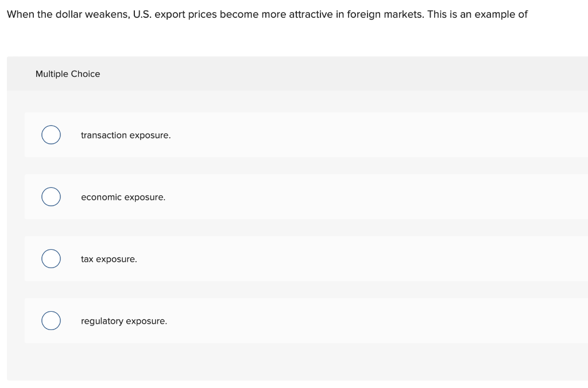
Task: Click the gray header bar area
Action: pos(287,73)
